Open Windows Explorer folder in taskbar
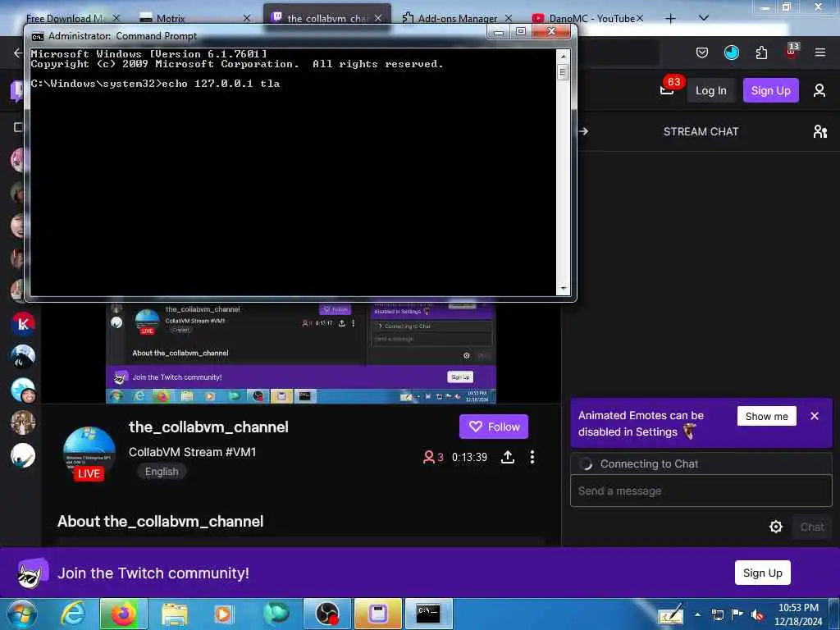 [174, 614]
